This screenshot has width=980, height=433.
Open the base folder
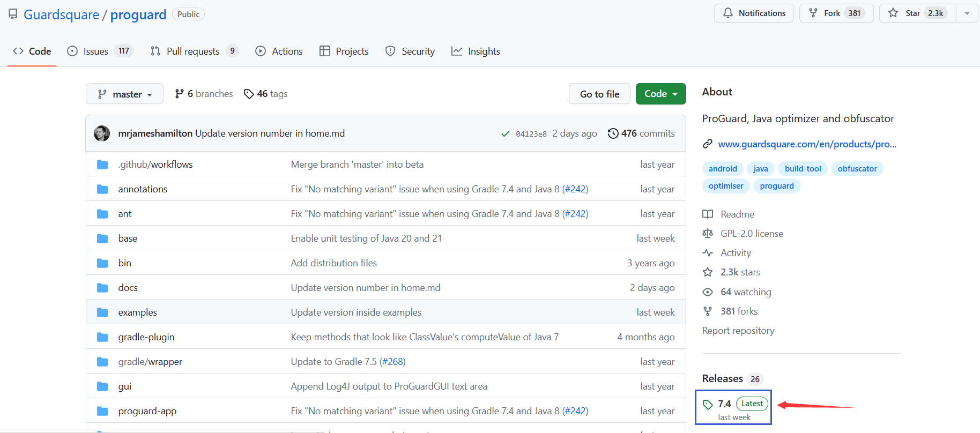point(128,238)
